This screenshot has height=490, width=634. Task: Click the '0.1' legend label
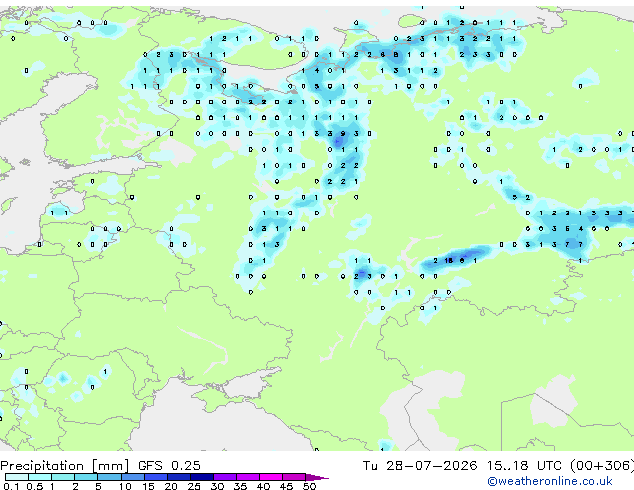click(11, 486)
